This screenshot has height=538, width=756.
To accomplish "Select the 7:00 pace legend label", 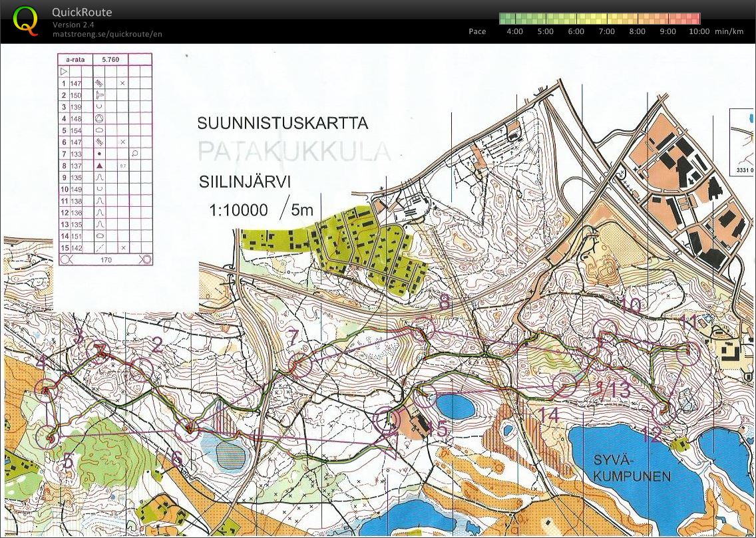I will (x=606, y=31).
